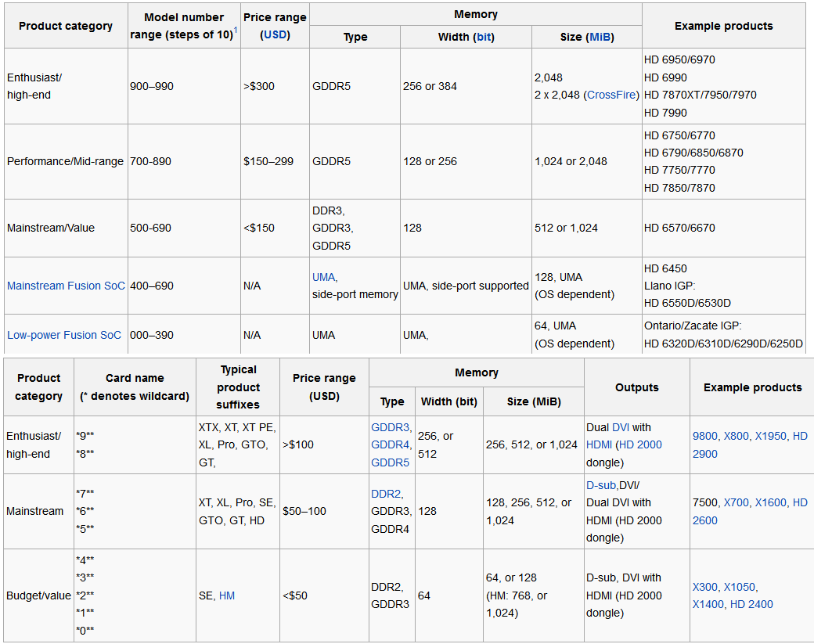Click the "Typical product suffixes" column header

[x=238, y=387]
